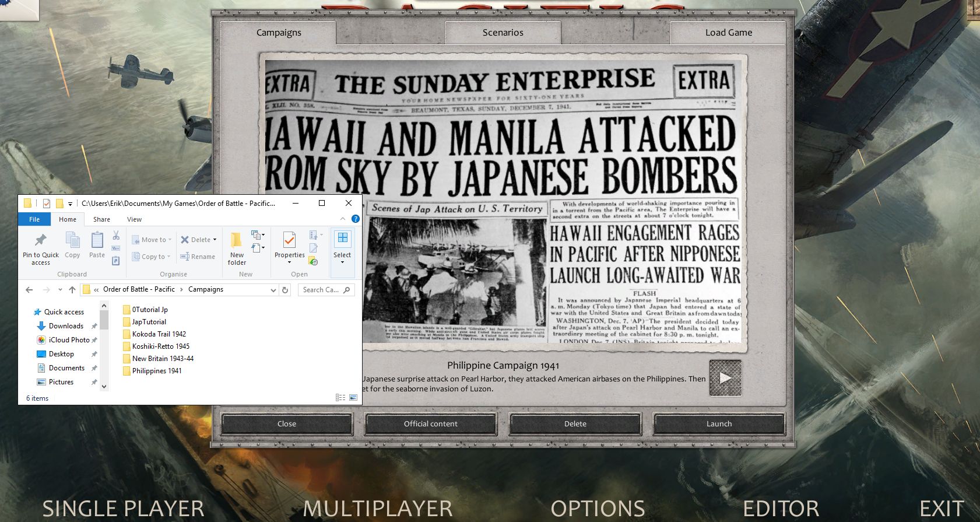Open EDITOR from main menu

click(781, 509)
